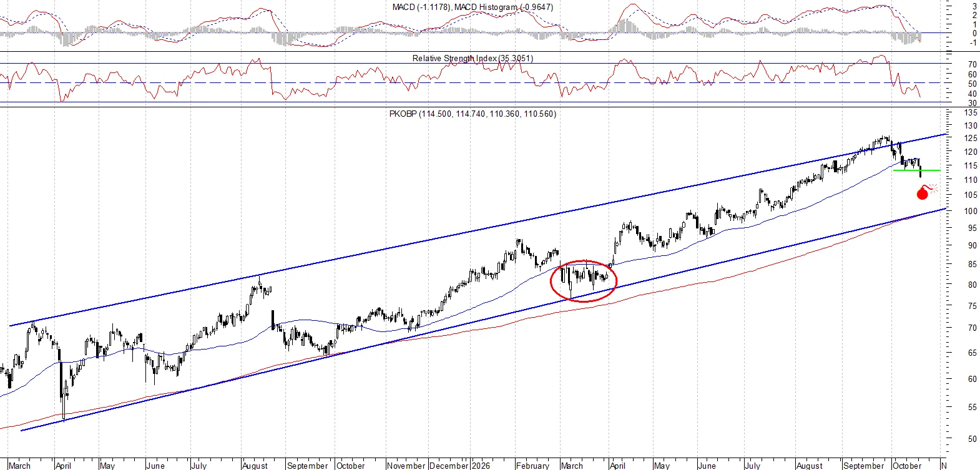Click the Relative Strength Index title label
This screenshot has height=470, width=980.
473,58
